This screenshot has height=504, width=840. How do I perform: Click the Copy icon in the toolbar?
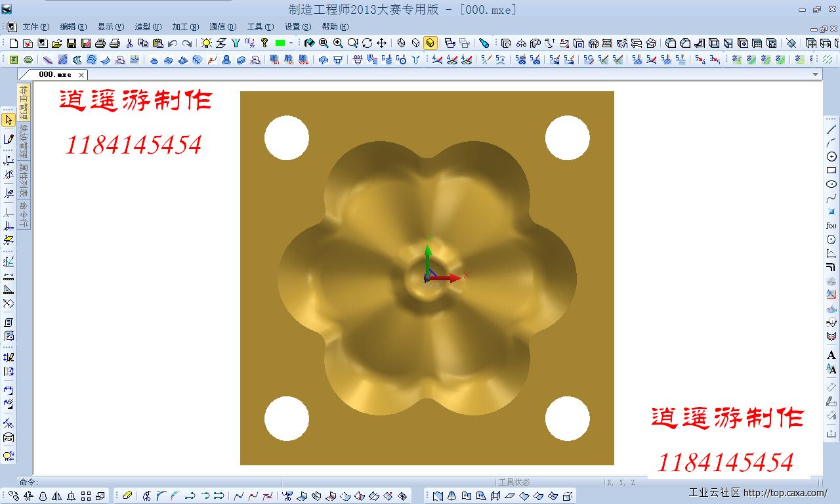144,43
